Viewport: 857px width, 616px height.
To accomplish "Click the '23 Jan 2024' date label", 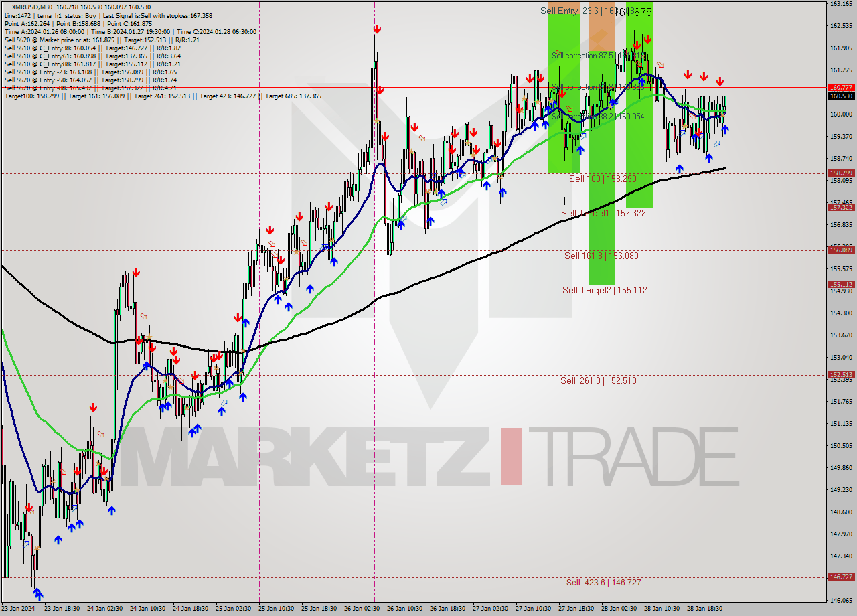I will 18,609.
